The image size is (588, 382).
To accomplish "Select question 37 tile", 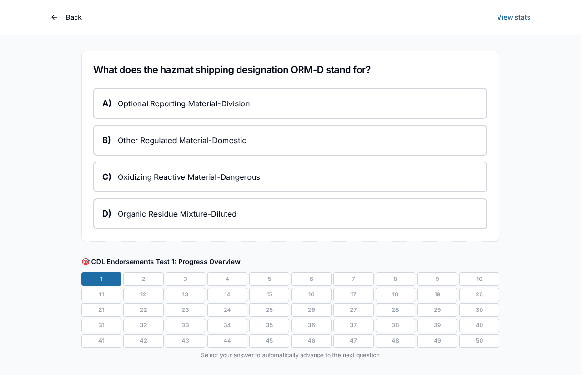I will coord(353,325).
